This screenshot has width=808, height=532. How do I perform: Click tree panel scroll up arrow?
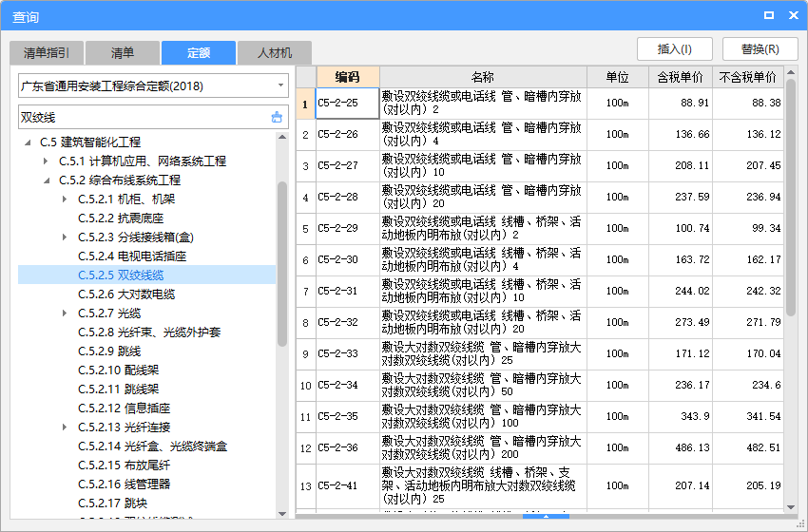tap(282, 137)
